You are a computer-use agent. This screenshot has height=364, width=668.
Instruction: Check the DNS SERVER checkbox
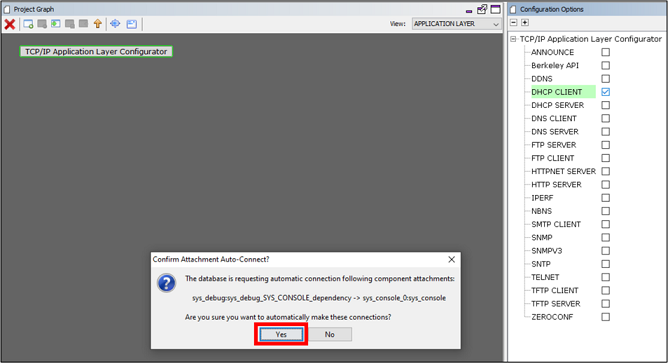pos(605,131)
